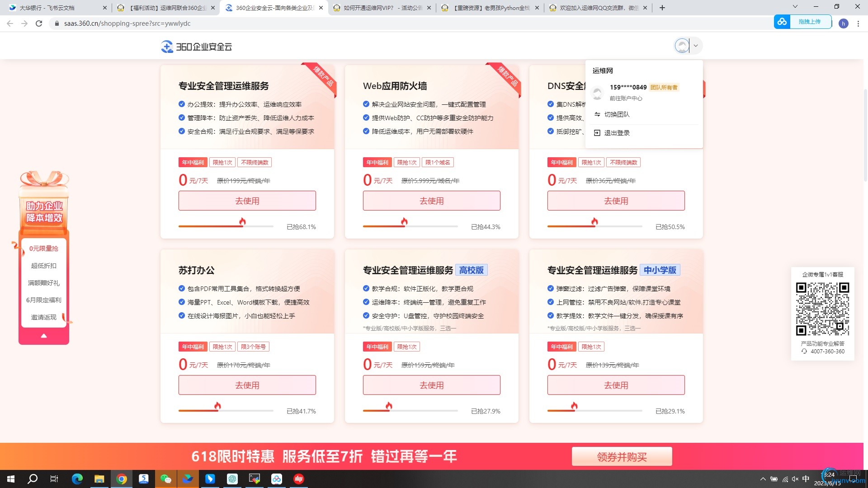Open Chrome from taskbar
Image resolution: width=868 pixels, height=488 pixels.
121,479
